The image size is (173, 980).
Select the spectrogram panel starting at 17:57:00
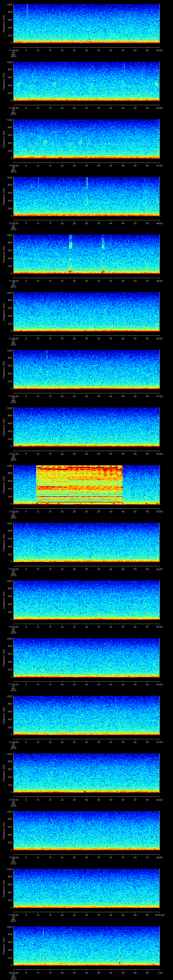(86, 773)
